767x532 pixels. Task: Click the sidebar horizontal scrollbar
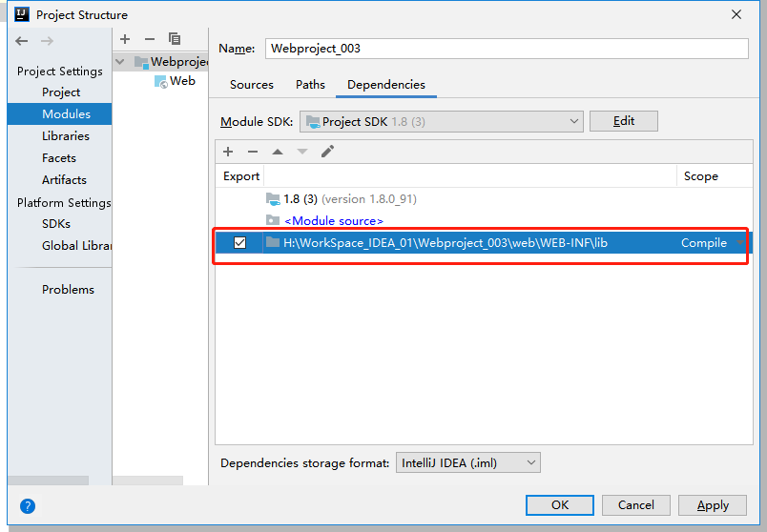(x=48, y=481)
